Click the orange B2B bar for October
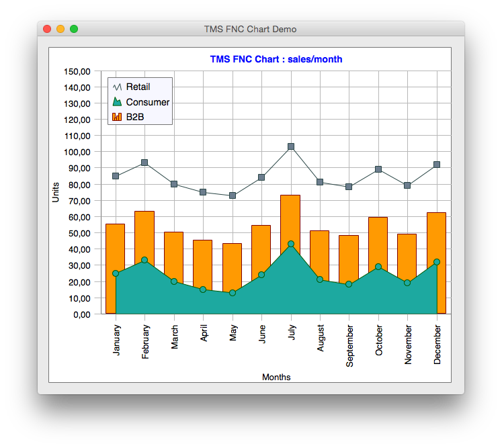The image size is (502, 448). tap(378, 242)
